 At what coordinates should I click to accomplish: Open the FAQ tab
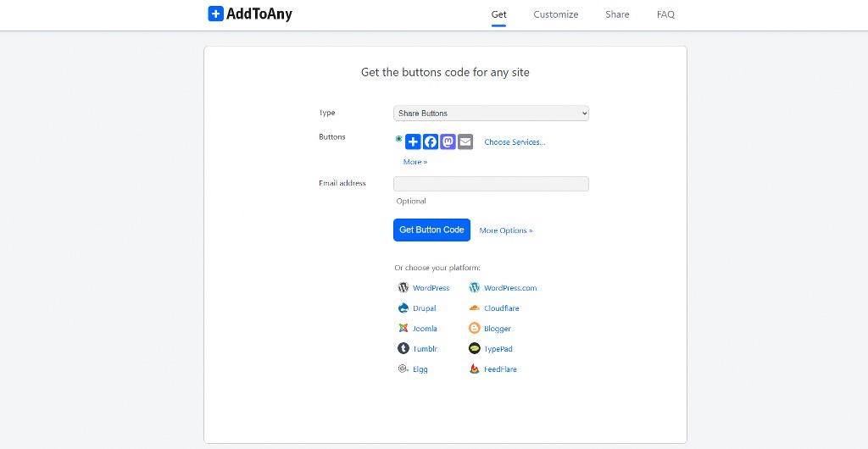(x=665, y=14)
